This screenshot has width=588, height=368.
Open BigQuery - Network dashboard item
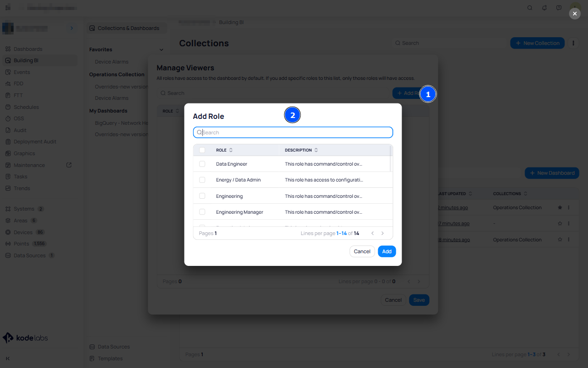[121, 123]
